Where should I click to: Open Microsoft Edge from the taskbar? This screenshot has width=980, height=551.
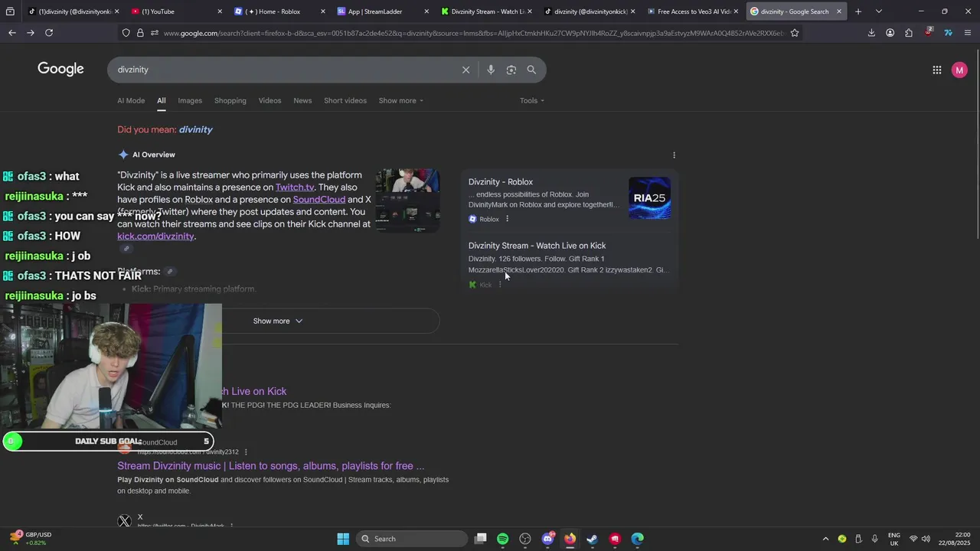[x=637, y=539]
